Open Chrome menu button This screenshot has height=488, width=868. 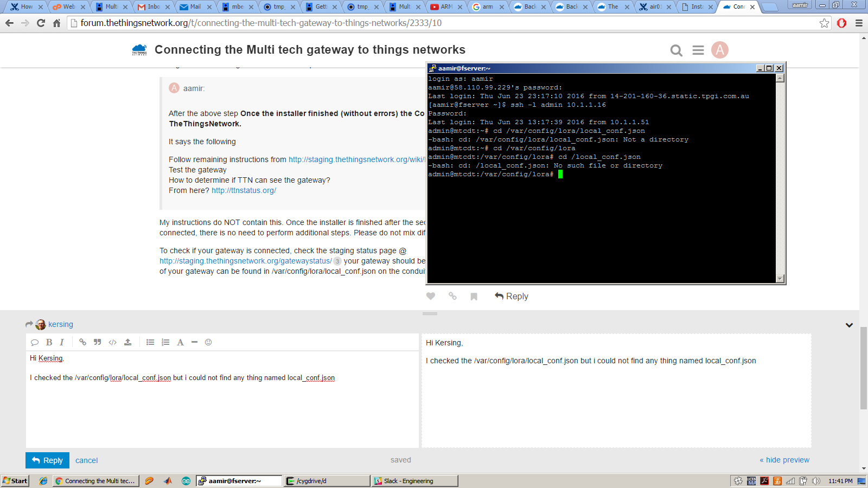(x=859, y=23)
